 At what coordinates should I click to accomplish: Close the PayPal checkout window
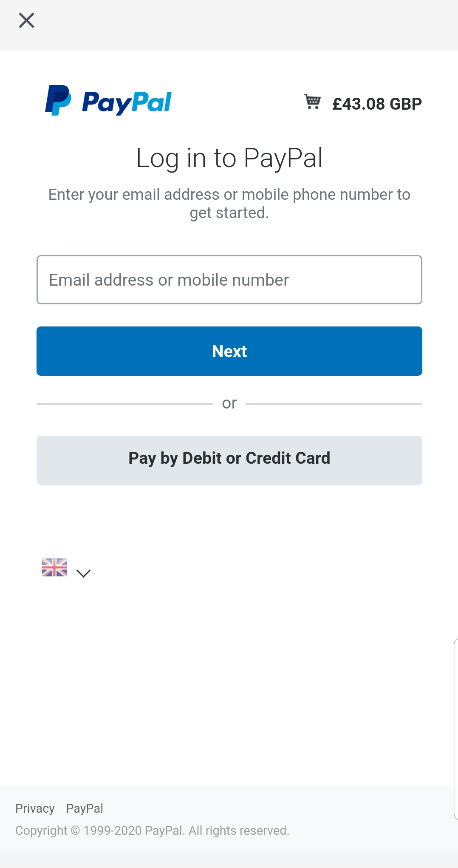click(x=26, y=20)
